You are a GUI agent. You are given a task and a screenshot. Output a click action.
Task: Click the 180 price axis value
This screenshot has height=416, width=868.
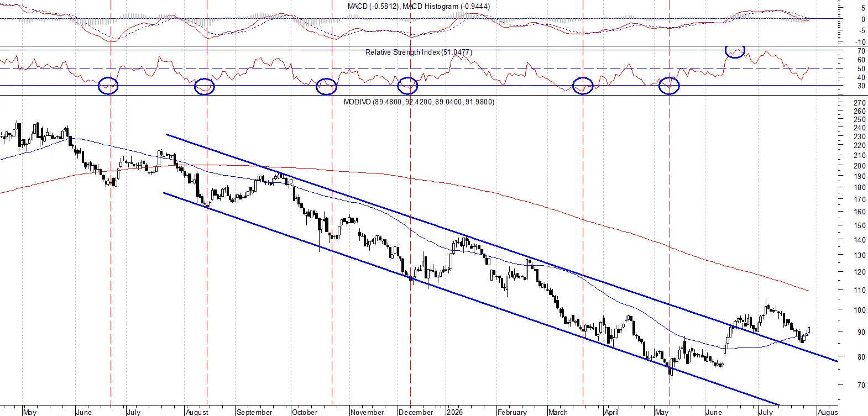point(860,188)
